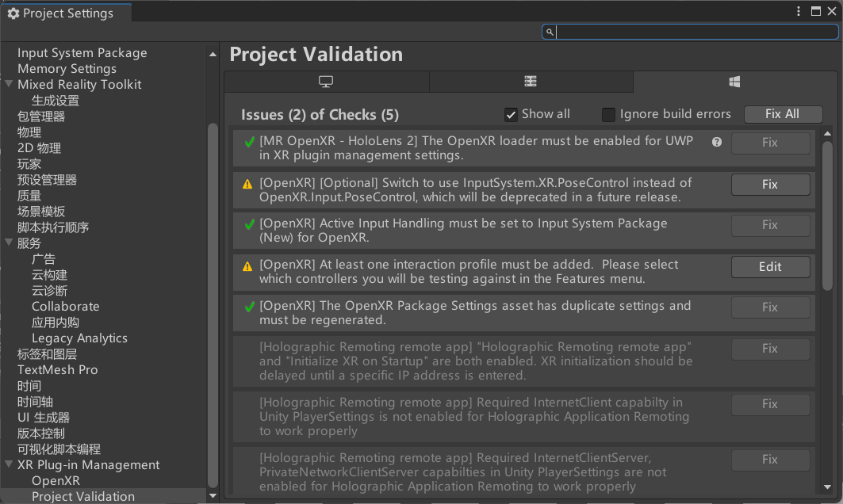Collapse XR Plug-in Management section
Image resolution: width=843 pixels, height=504 pixels.
click(9, 465)
